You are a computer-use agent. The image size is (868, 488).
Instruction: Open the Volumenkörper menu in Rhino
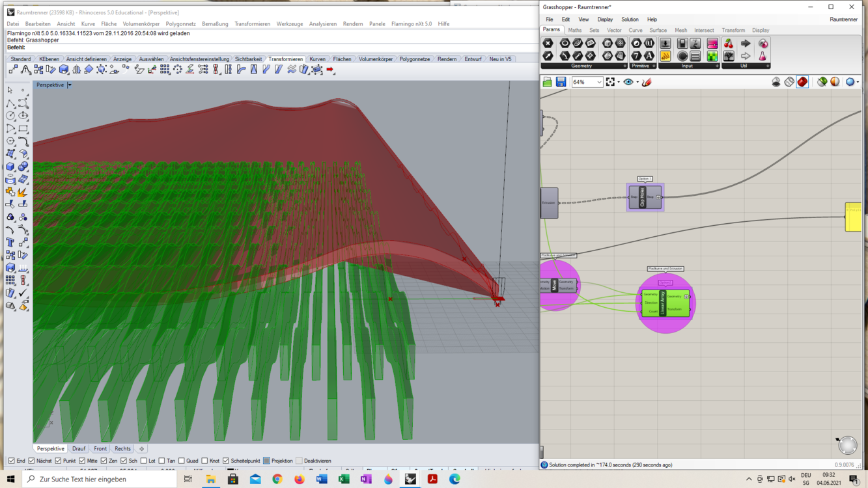coord(141,24)
